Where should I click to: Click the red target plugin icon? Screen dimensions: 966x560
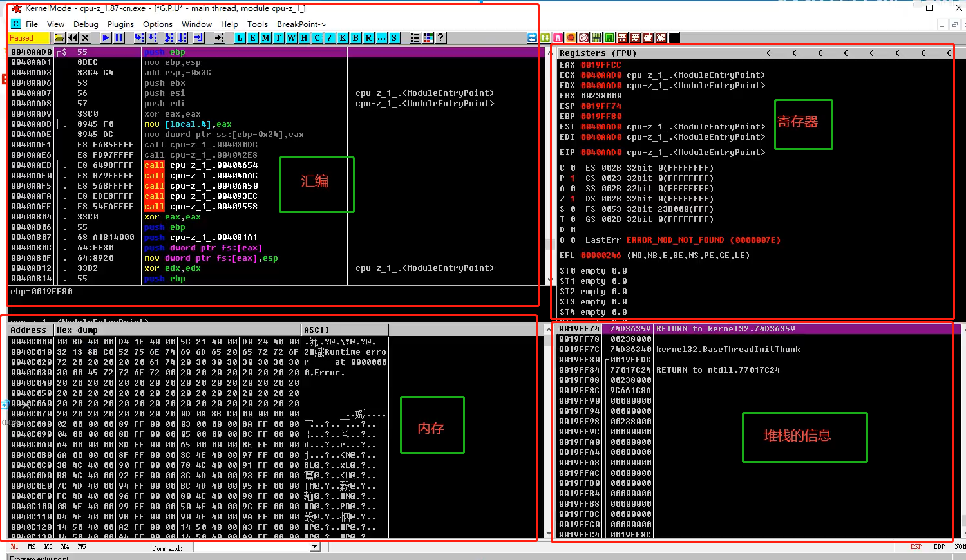pyautogui.click(x=583, y=38)
